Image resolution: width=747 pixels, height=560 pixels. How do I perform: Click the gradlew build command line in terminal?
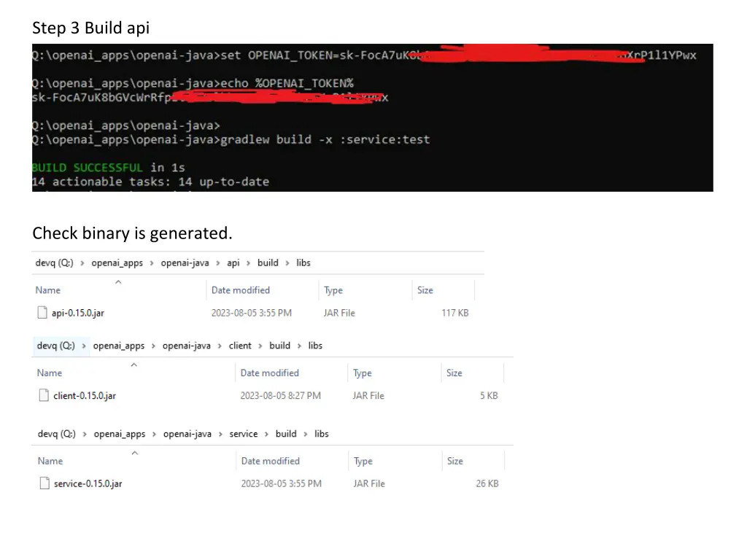[x=325, y=139]
